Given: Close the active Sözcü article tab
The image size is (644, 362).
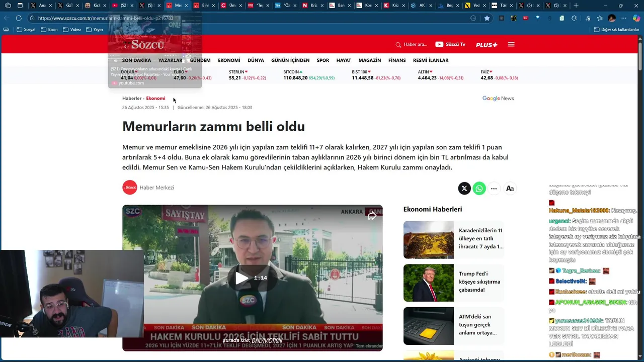Looking at the screenshot, I should [x=187, y=6].
